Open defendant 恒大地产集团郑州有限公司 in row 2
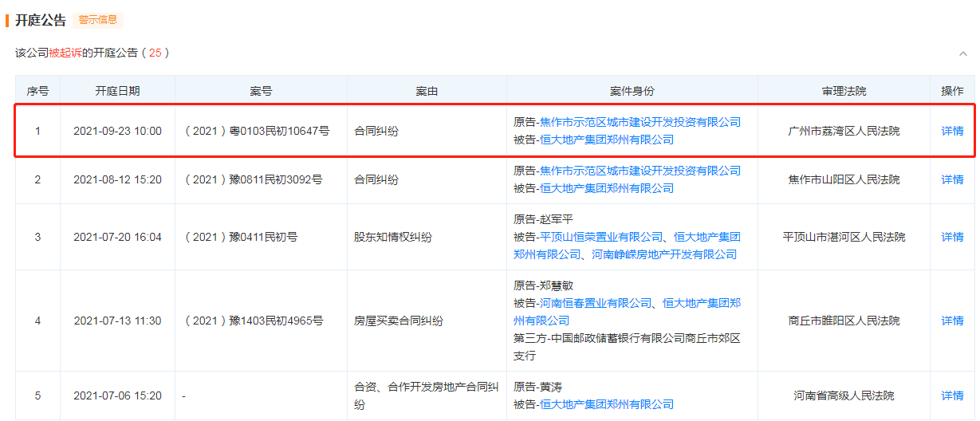The image size is (980, 421). pos(607,188)
